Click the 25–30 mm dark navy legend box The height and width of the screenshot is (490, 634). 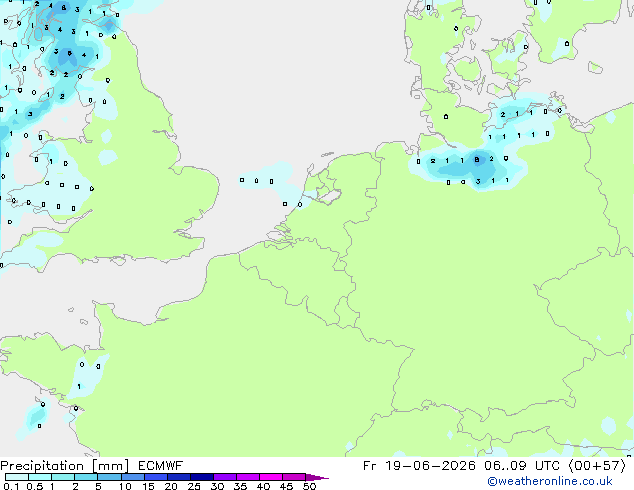point(202,477)
